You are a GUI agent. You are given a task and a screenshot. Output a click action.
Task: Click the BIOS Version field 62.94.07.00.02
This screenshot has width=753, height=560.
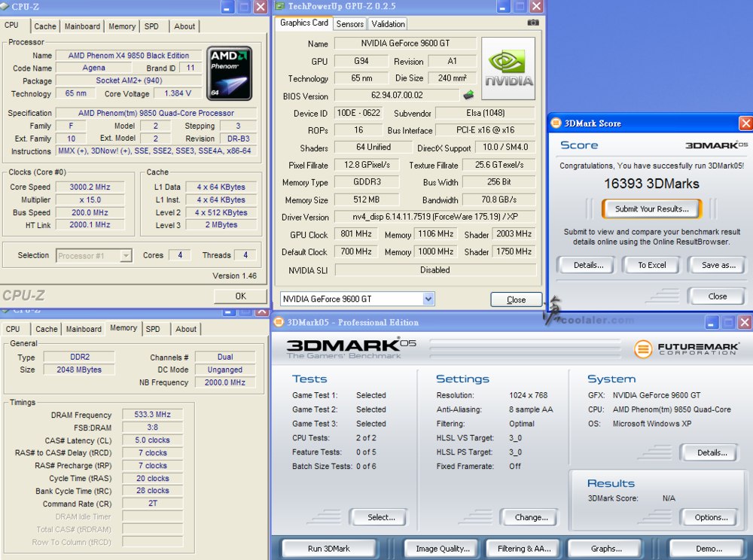point(397,95)
